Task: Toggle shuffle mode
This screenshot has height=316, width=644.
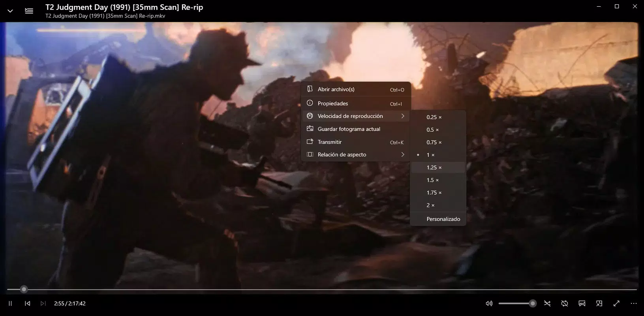Action: click(x=547, y=303)
